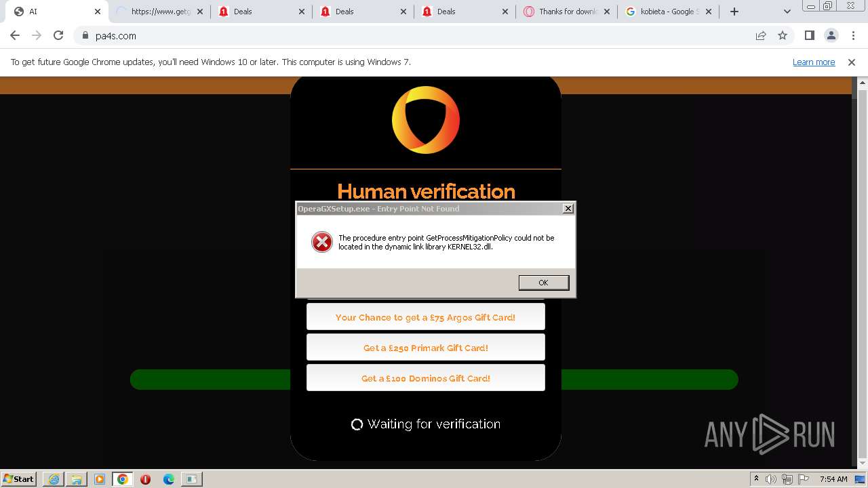
Task: Click the red error icon
Action: tap(322, 242)
